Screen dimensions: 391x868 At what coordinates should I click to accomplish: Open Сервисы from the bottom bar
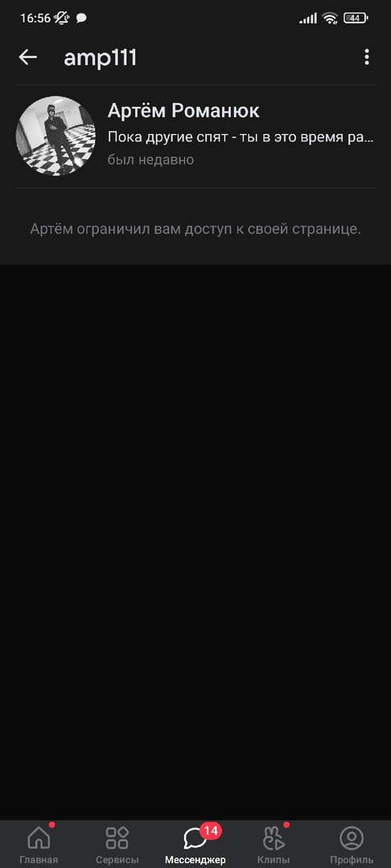coord(117,838)
